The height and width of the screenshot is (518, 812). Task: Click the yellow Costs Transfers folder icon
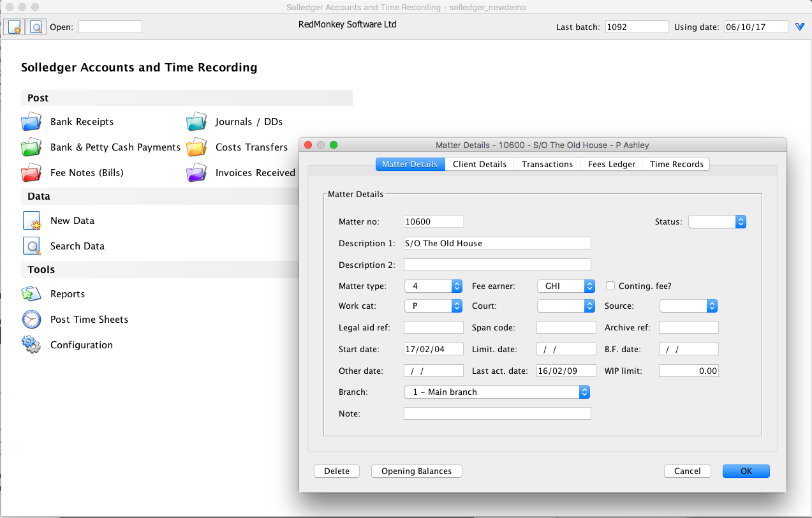[196, 147]
